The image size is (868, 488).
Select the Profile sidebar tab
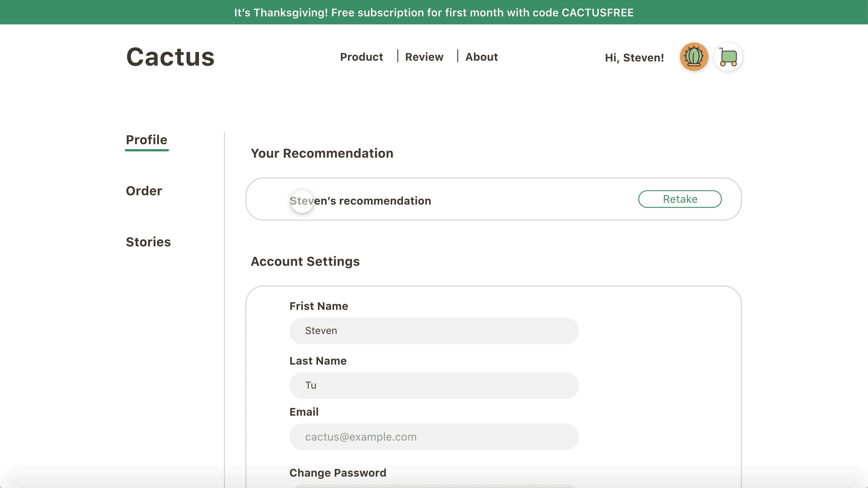147,140
